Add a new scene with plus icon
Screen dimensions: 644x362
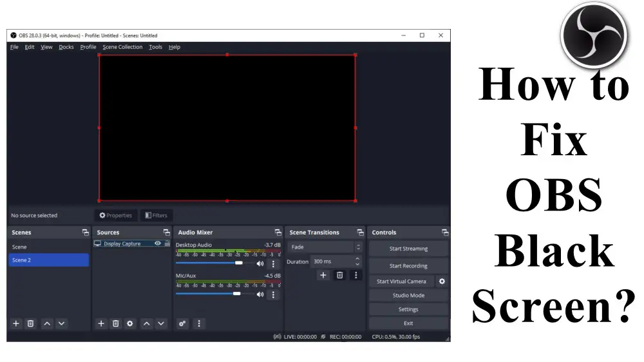[16, 324]
